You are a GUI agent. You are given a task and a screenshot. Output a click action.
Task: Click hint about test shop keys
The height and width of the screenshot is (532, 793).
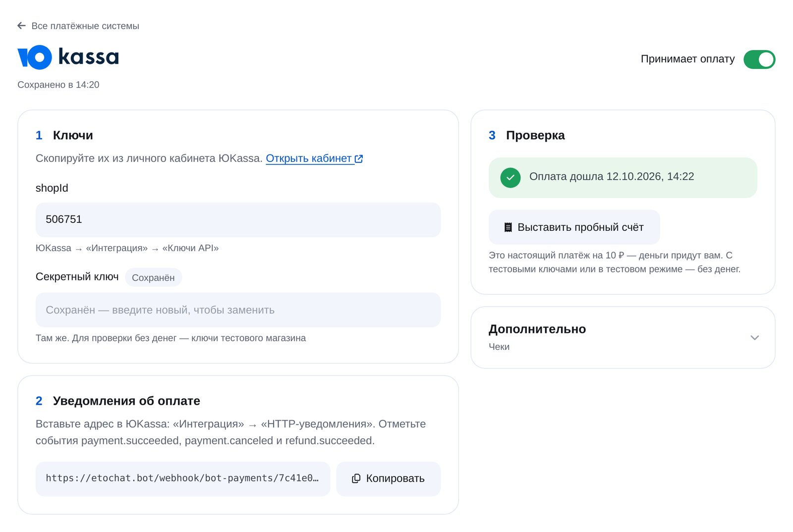coord(170,338)
